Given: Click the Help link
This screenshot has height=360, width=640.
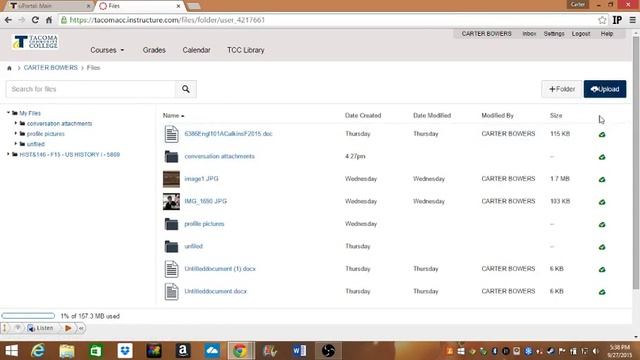Looking at the screenshot, I should coord(607,34).
